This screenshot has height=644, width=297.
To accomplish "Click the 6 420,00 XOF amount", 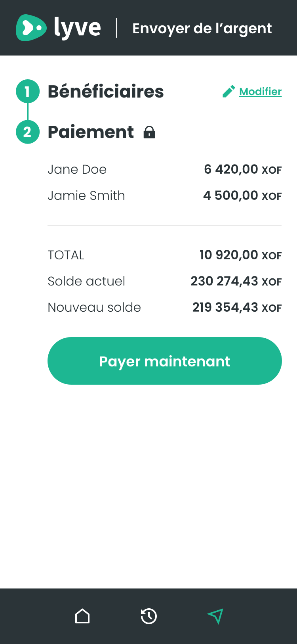I will tap(242, 170).
